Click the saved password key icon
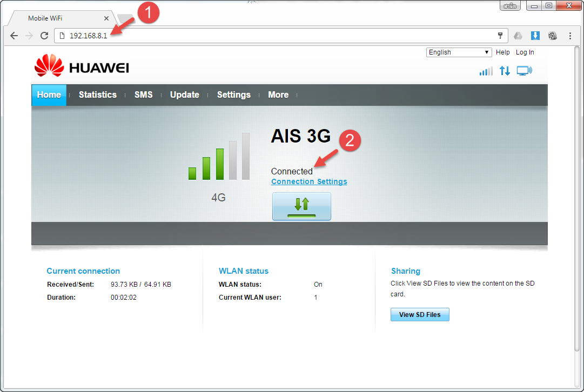The width and height of the screenshot is (584, 392). click(x=500, y=35)
